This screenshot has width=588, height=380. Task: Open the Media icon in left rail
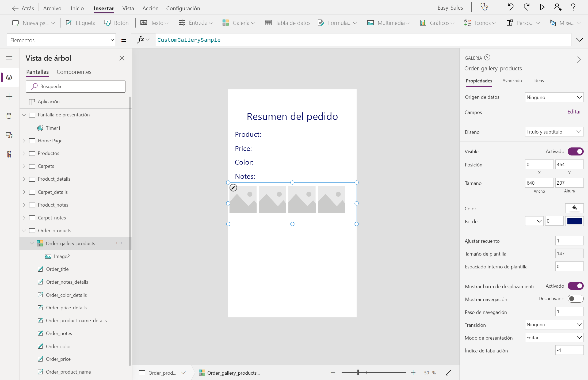tap(9, 135)
